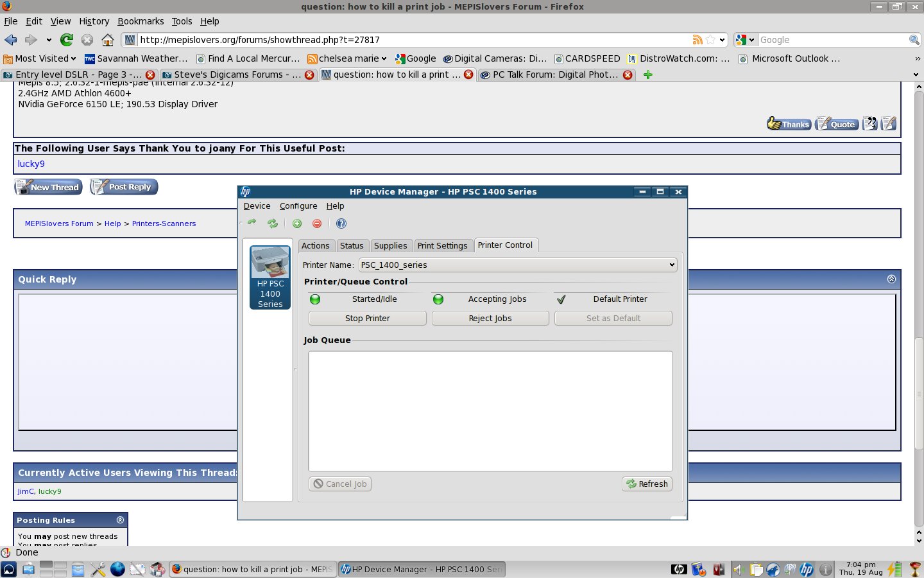Click the search magnifier icon

click(914, 40)
